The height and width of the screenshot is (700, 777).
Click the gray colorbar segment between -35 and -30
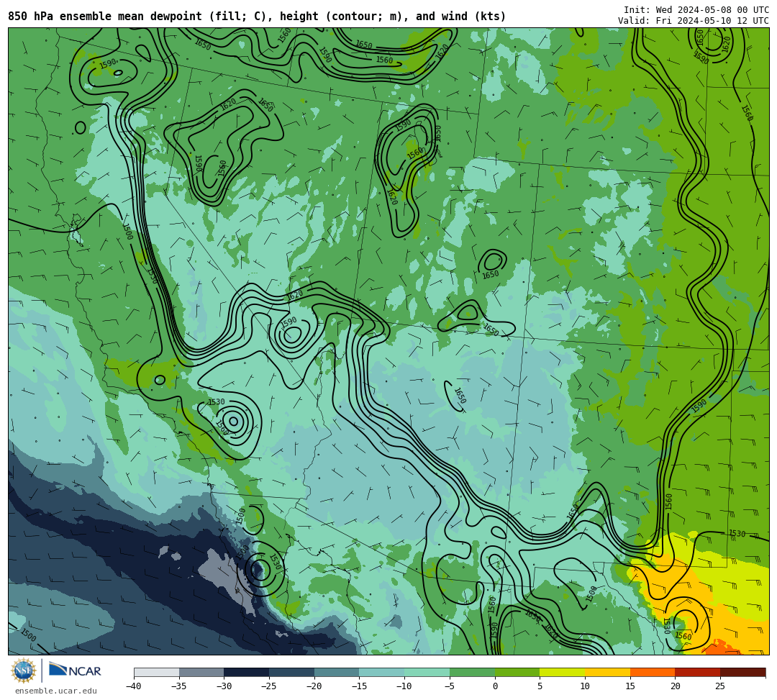201,672
